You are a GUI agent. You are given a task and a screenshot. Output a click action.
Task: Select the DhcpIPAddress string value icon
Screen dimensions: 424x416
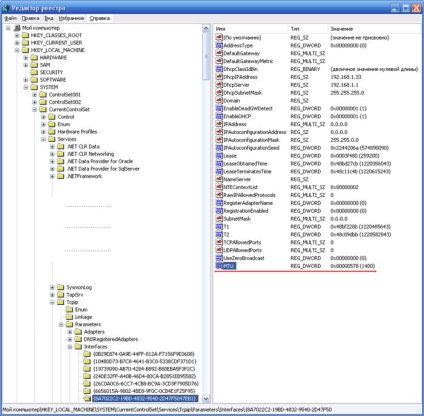click(219, 77)
